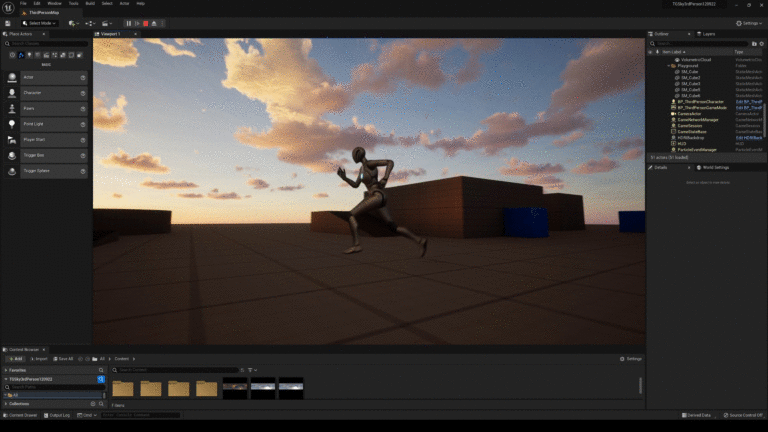Stop the play session with the red square
The width and height of the screenshot is (768, 432).
tap(145, 23)
